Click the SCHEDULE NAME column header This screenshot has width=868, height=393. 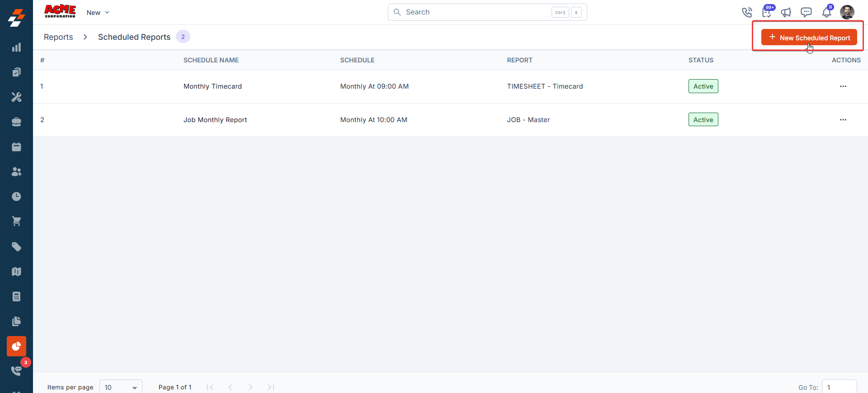(211, 60)
